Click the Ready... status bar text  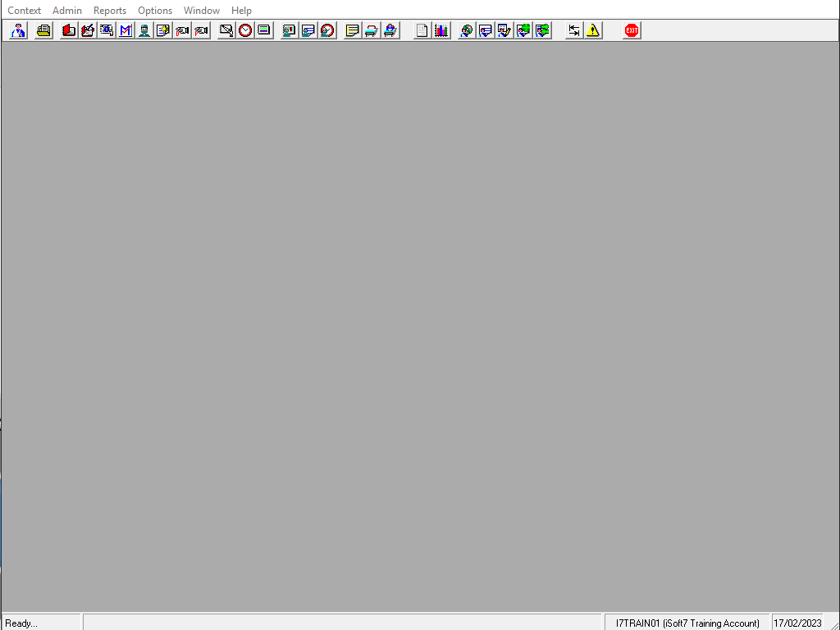point(21,623)
